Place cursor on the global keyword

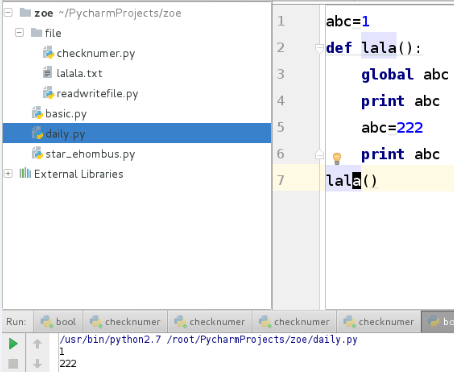point(388,74)
